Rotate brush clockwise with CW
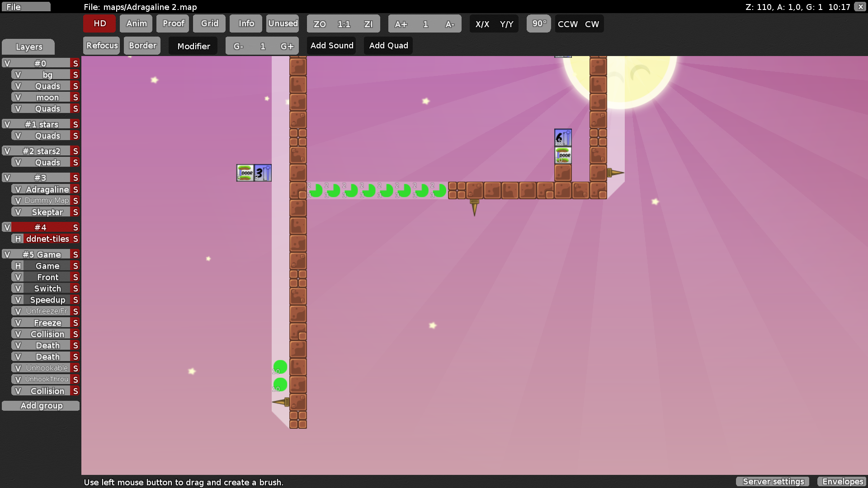 click(592, 24)
